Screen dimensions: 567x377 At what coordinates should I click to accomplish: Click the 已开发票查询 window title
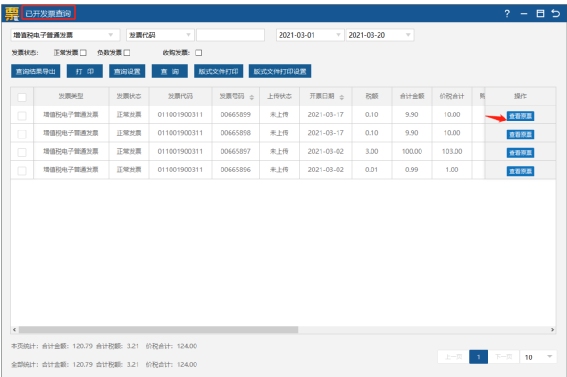[48, 14]
